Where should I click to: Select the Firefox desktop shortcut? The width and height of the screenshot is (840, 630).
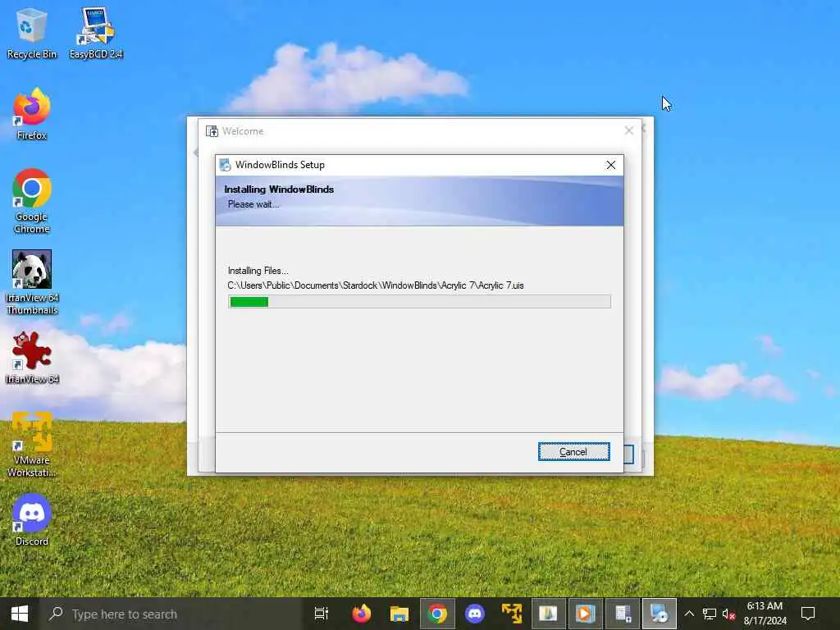pyautogui.click(x=32, y=115)
